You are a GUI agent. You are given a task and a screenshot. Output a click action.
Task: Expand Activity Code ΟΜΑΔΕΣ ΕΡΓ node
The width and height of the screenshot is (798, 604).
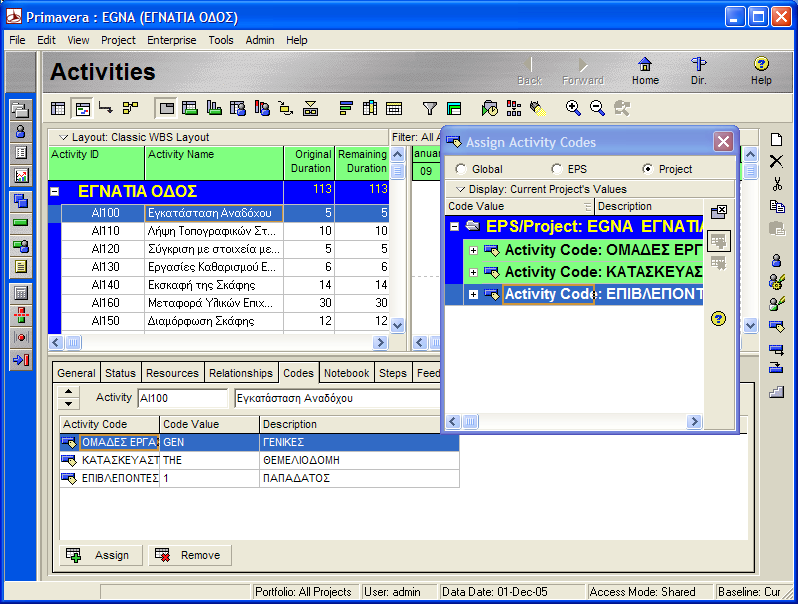click(x=473, y=250)
